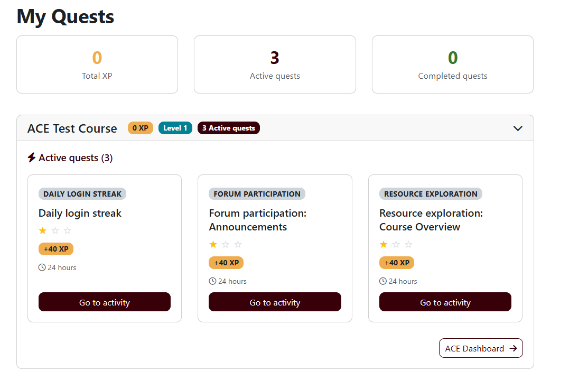Screen dimensions: 588x380
Task: Click the gold star on Forum participation card
Action: [213, 244]
